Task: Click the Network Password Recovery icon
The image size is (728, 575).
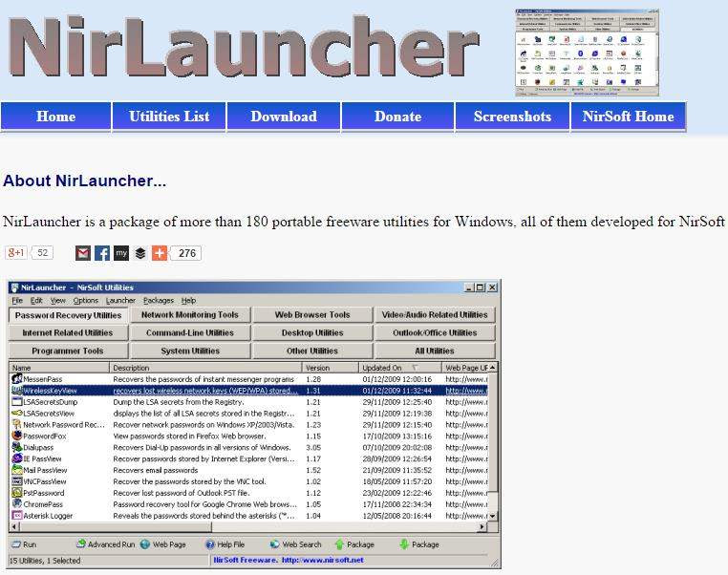Action: pos(17,424)
